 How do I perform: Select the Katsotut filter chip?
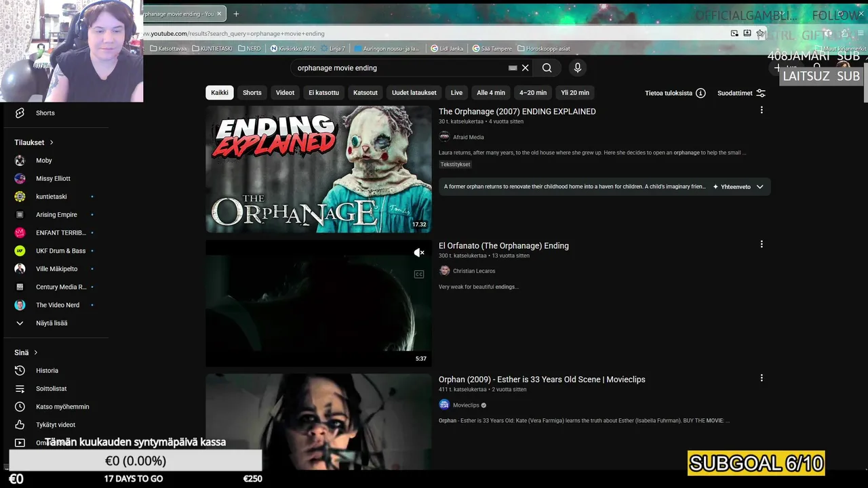pos(366,93)
